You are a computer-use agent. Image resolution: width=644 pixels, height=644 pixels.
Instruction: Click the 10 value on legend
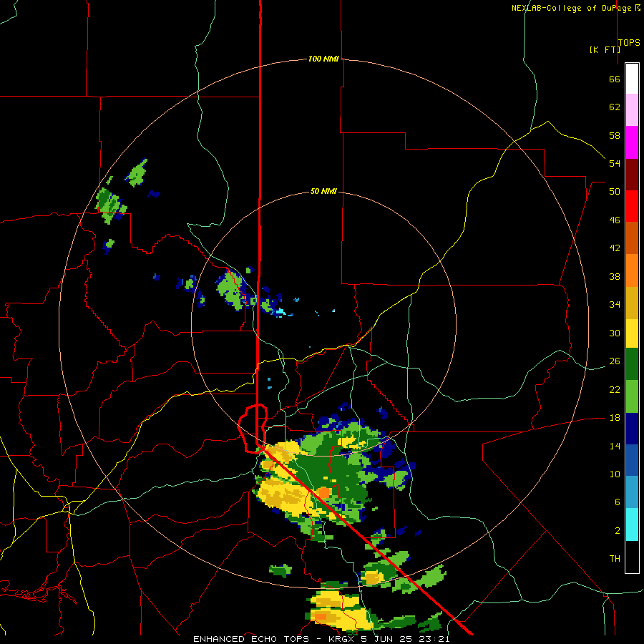[x=615, y=474]
